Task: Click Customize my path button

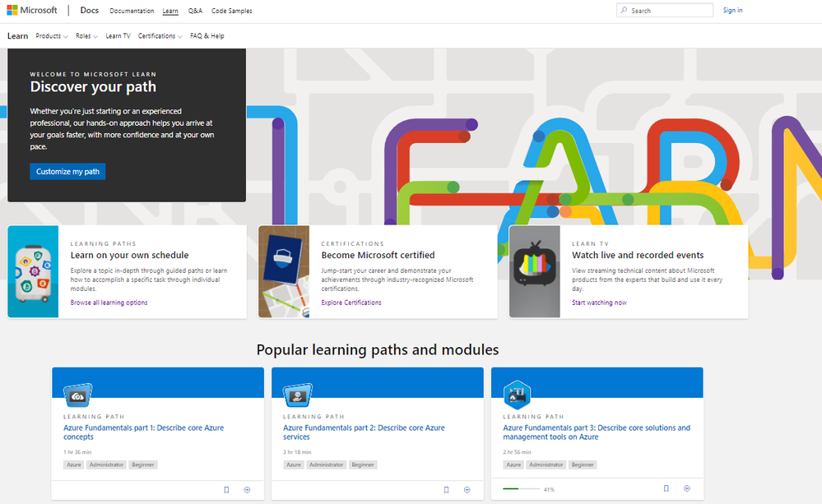Action: click(67, 172)
